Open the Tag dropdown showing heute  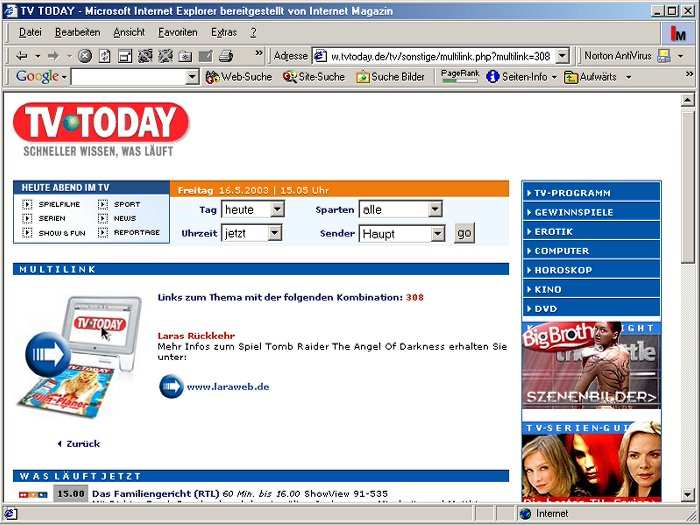[x=277, y=209]
